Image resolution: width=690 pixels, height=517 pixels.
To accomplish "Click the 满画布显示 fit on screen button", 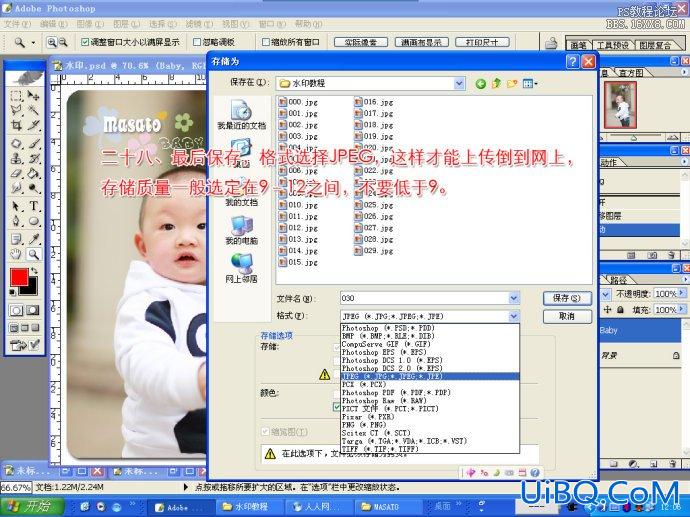I will coord(421,42).
